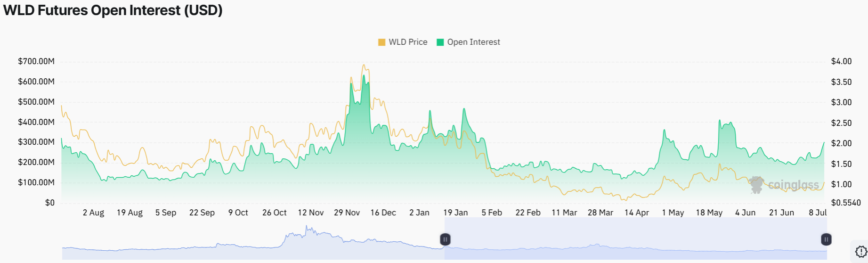Click the selected range area in the navigator

(636, 238)
